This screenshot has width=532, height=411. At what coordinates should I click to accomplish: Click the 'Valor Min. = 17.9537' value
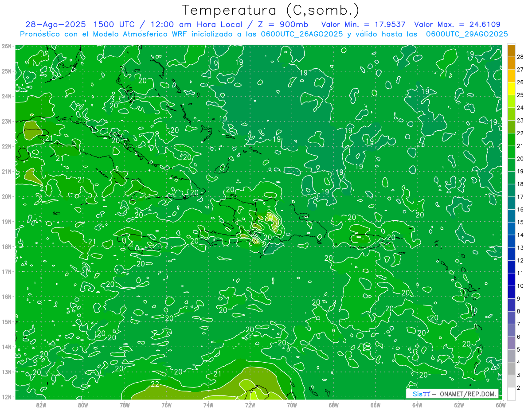pyautogui.click(x=364, y=24)
